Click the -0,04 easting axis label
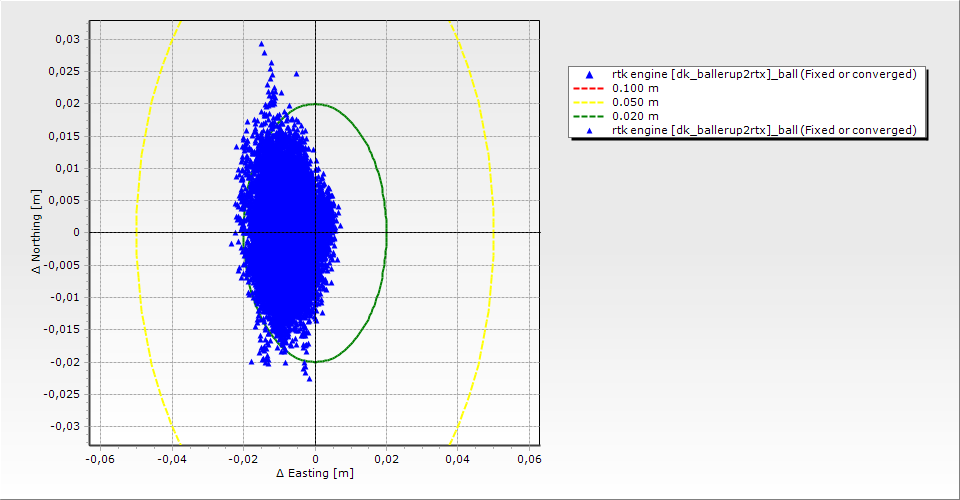960x500 pixels. (x=171, y=459)
